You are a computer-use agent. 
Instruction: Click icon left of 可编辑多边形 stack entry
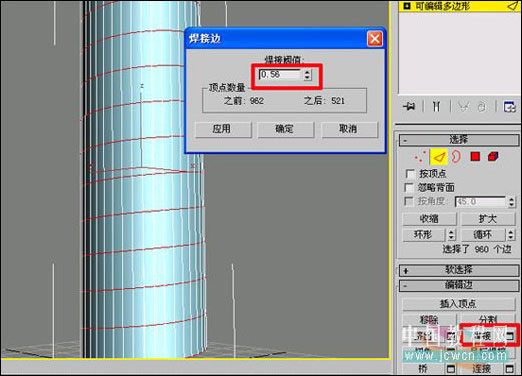(x=407, y=6)
